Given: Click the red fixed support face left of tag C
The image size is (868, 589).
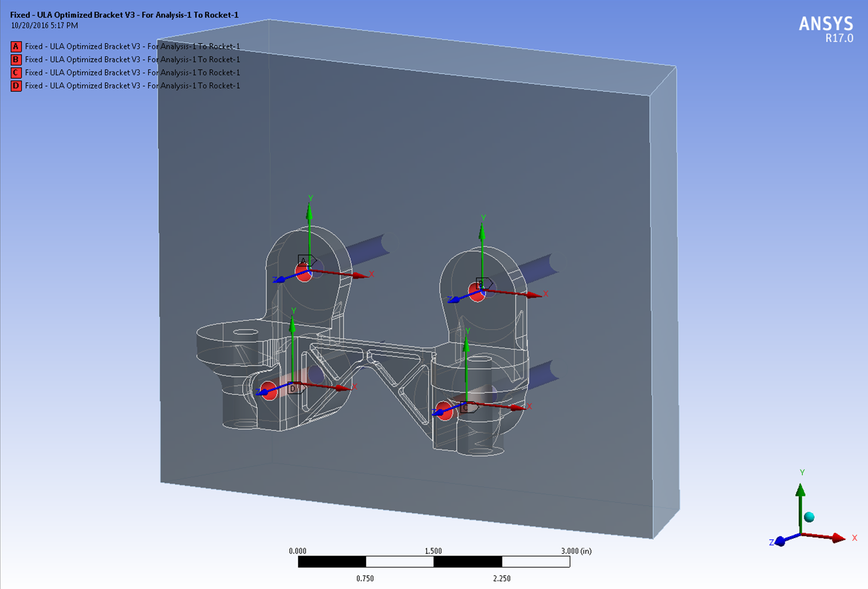Looking at the screenshot, I should tap(444, 410).
